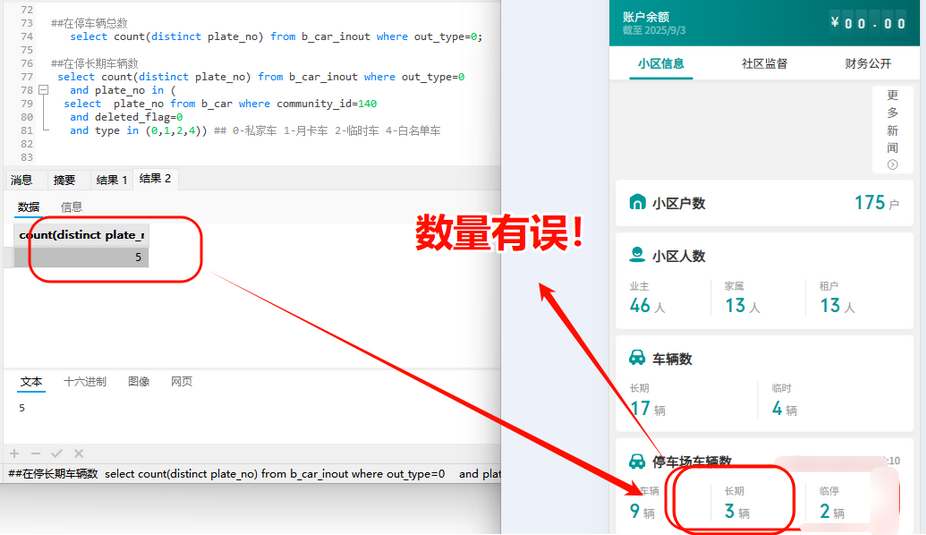926x535 pixels.
Task: Select the result cell showing value 5
Action: [x=82, y=257]
